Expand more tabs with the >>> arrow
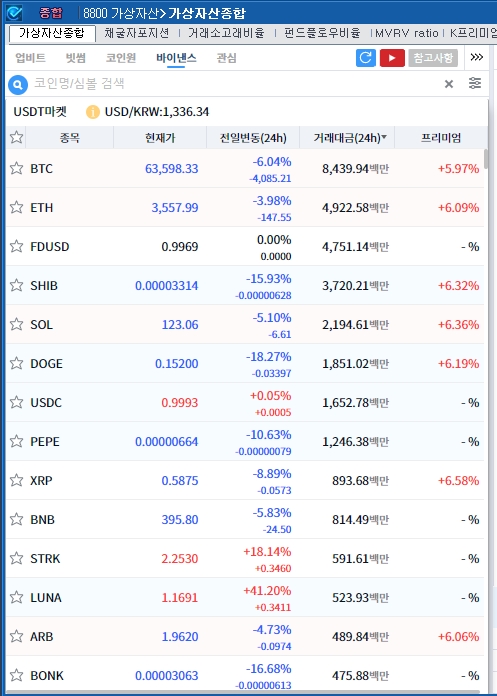 477,57
